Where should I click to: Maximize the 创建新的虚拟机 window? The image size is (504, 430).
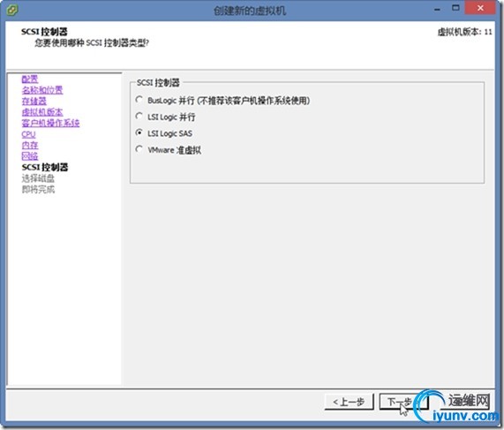pos(455,8)
